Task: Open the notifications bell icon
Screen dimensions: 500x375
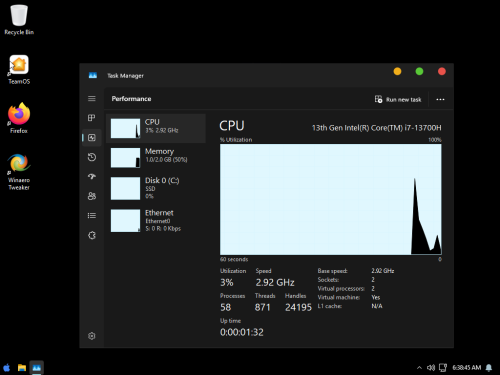Action: pyautogui.click(x=489, y=368)
